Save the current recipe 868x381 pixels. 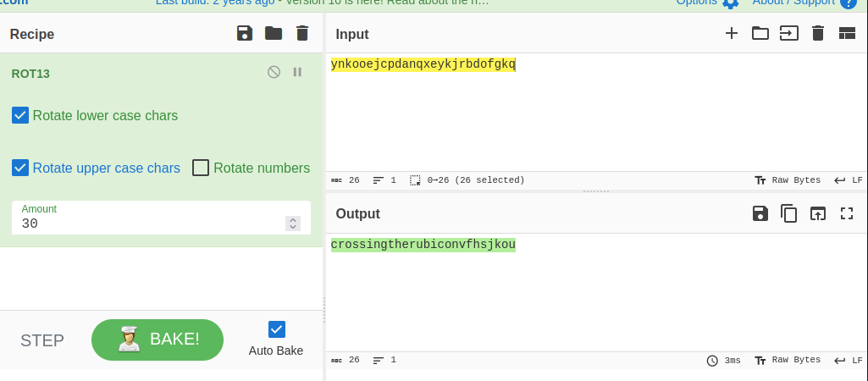click(x=245, y=33)
